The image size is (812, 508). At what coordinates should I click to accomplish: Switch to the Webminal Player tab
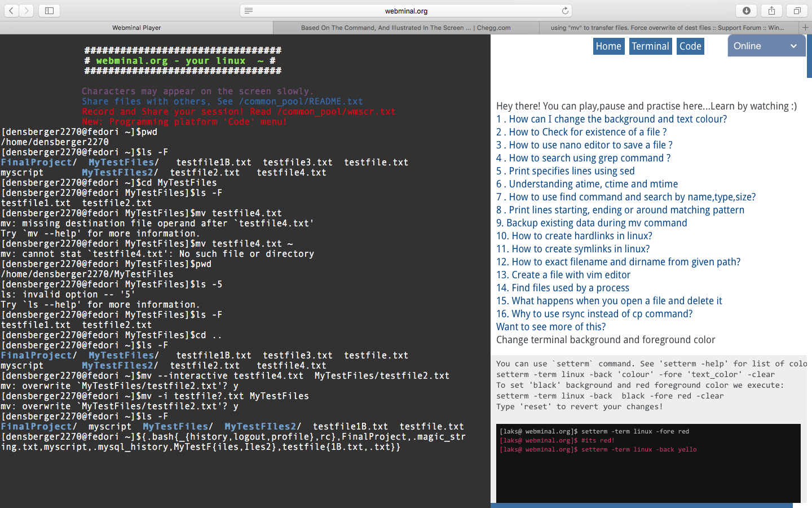tap(136, 28)
